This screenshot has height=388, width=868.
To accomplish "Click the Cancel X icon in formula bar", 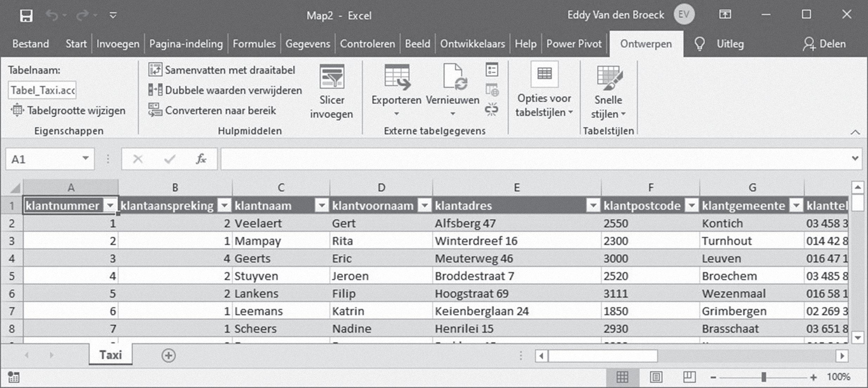I will point(138,159).
